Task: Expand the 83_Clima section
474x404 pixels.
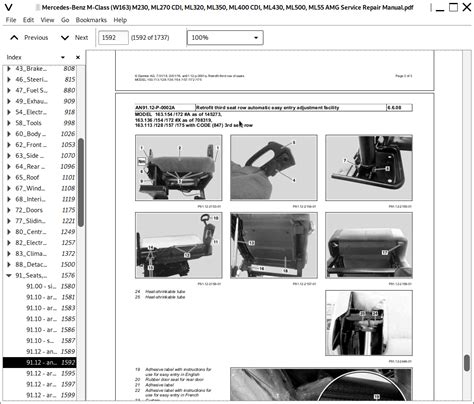Action: point(9,254)
